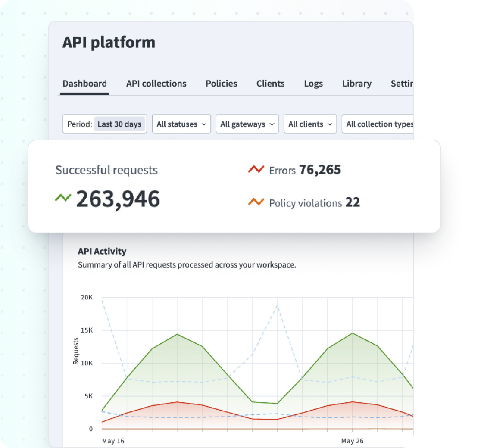Viewport: 481px width, 448px height.
Task: Click the orange Policy violations trend icon
Action: point(256,202)
